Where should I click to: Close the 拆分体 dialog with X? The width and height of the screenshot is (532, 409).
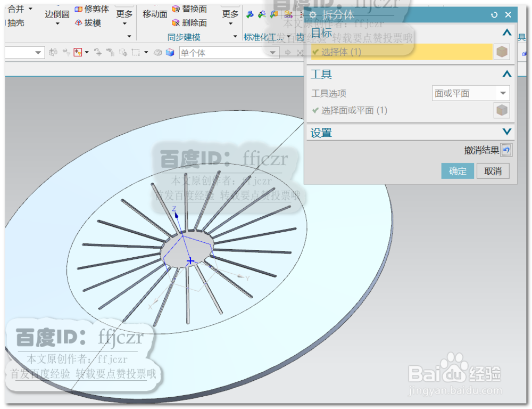click(508, 14)
